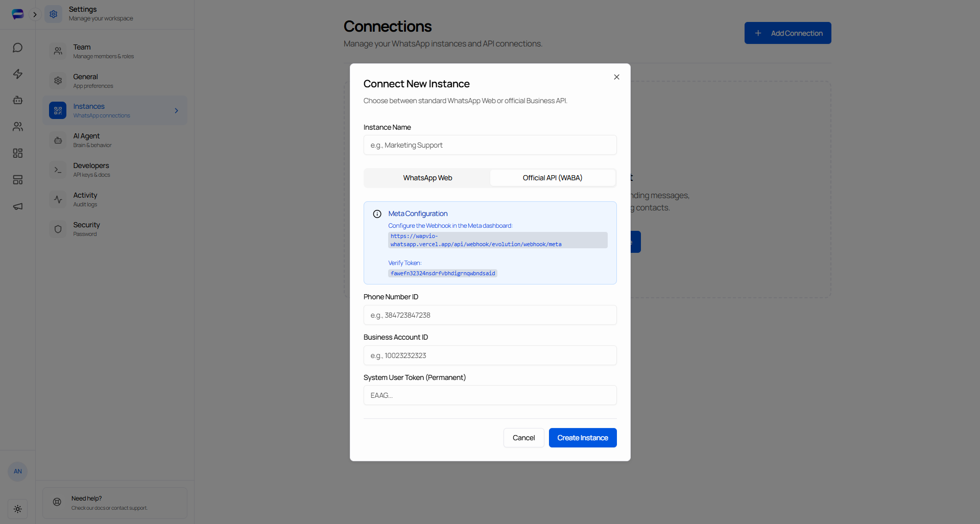
Task: Open the megaphone campaigns icon
Action: [x=17, y=206]
